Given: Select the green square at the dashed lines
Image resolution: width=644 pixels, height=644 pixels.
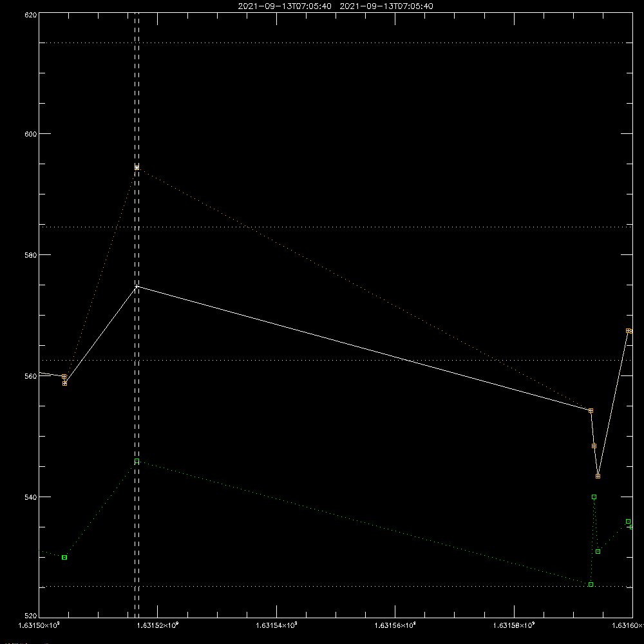Looking at the screenshot, I should (137, 461).
